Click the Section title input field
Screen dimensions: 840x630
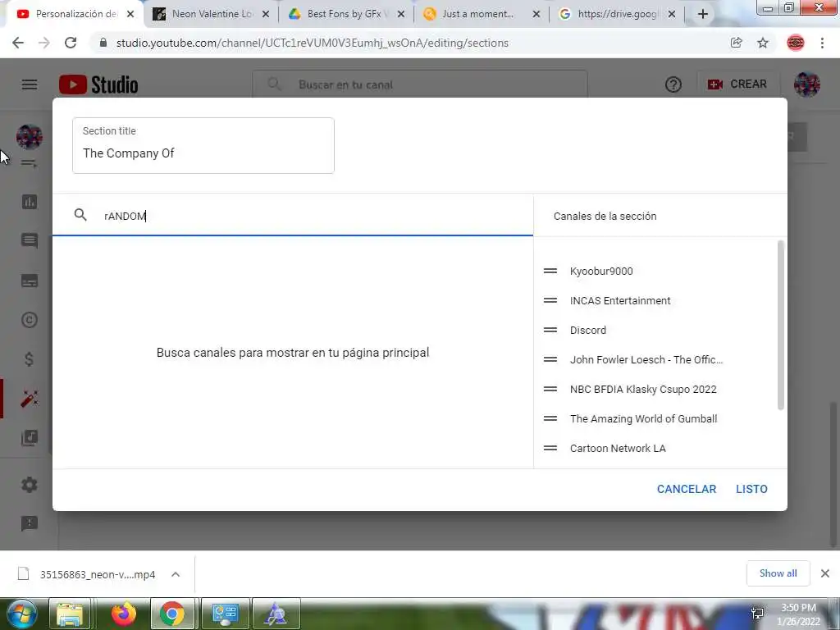tap(203, 145)
